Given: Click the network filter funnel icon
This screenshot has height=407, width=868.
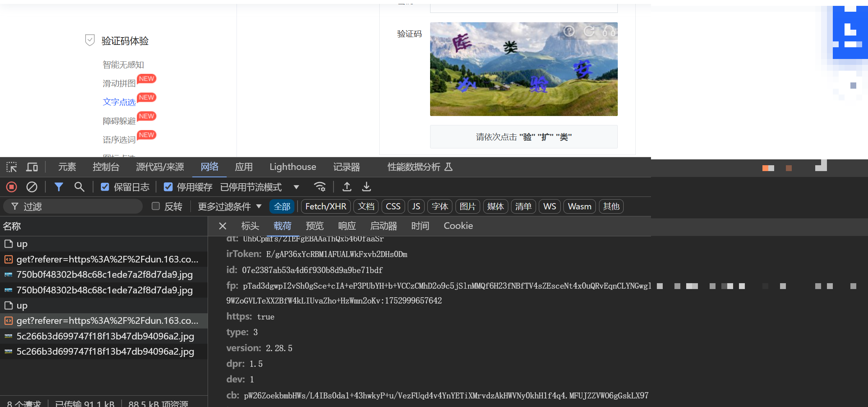Looking at the screenshot, I should pyautogui.click(x=59, y=187).
